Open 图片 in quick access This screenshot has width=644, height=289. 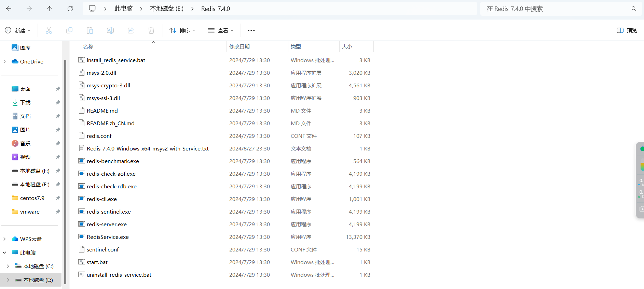tap(21, 130)
